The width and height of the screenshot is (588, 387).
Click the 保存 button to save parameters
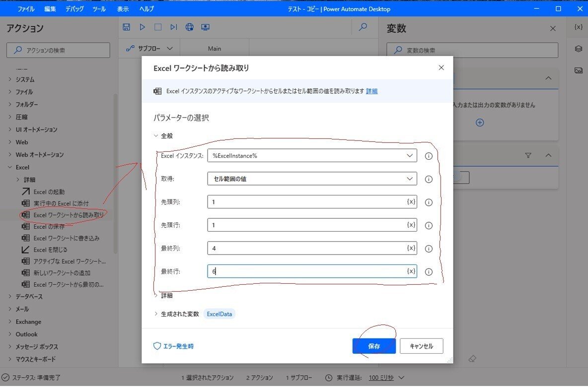374,346
